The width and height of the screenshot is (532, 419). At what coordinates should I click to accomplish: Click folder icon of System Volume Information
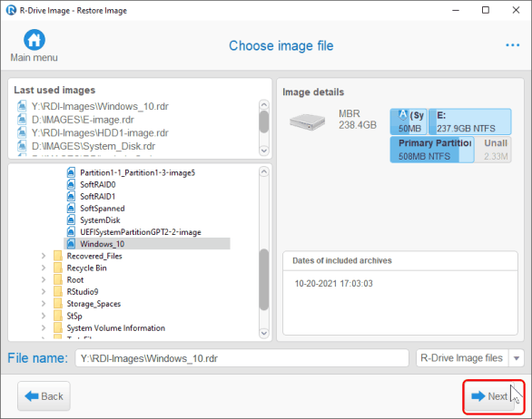pyautogui.click(x=58, y=327)
